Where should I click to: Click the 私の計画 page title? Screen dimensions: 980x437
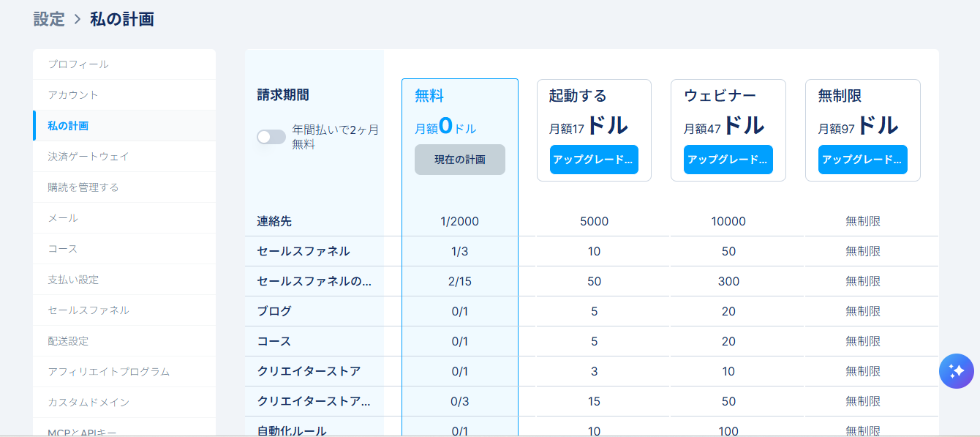pyautogui.click(x=122, y=19)
